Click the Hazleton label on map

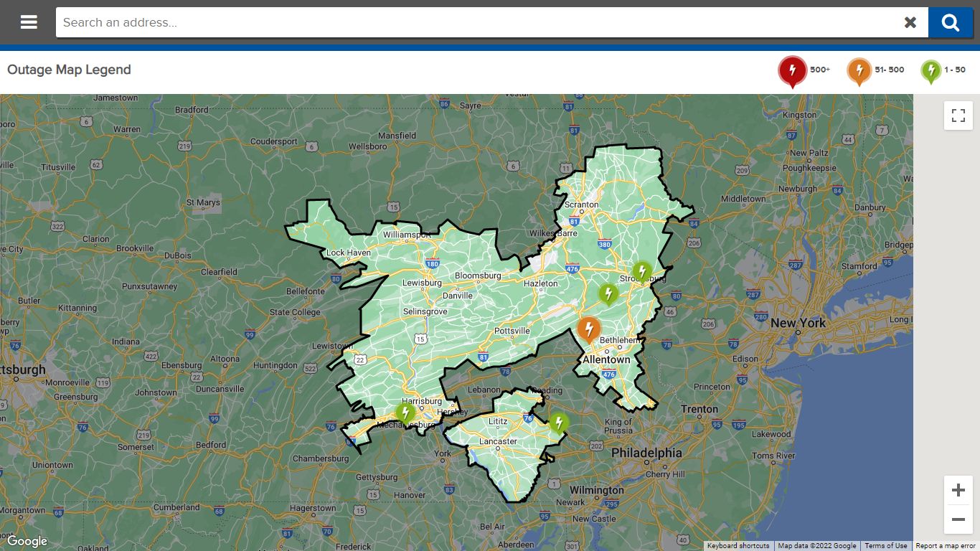541,283
